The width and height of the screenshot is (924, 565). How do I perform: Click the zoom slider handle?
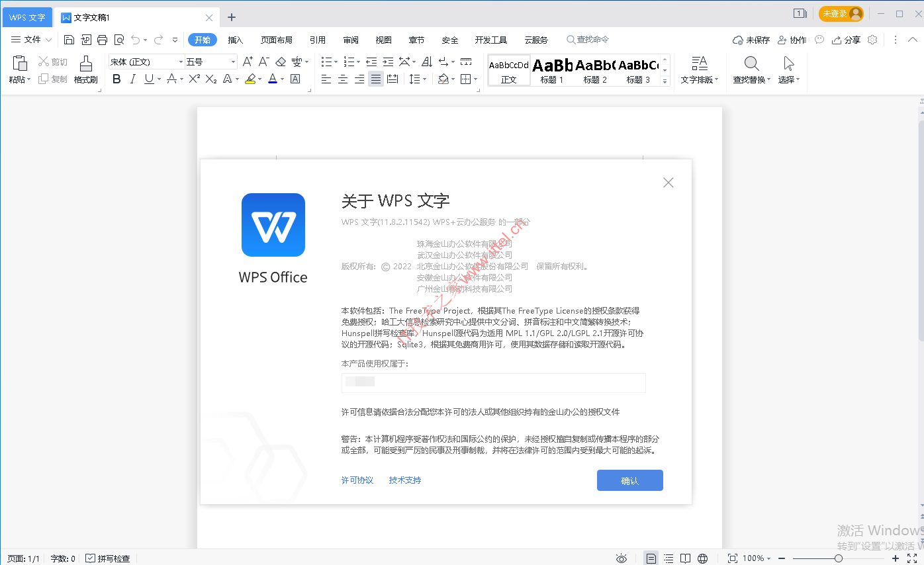[x=839, y=558]
